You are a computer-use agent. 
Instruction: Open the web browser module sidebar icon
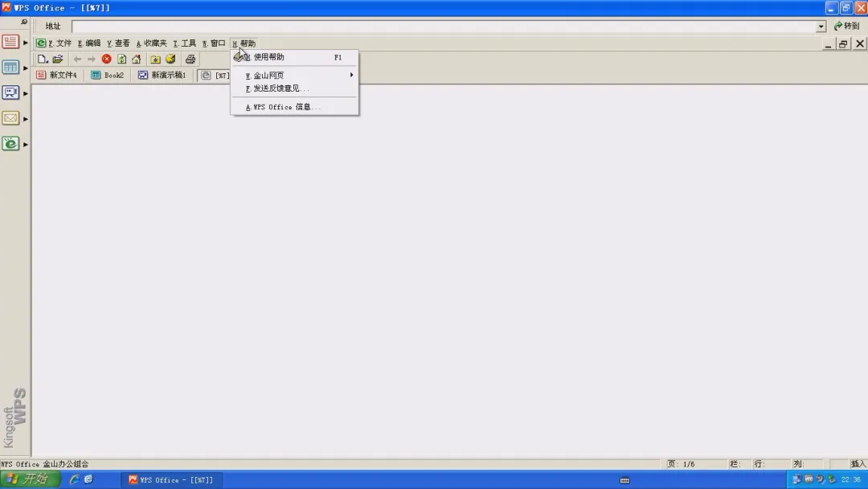[x=10, y=143]
